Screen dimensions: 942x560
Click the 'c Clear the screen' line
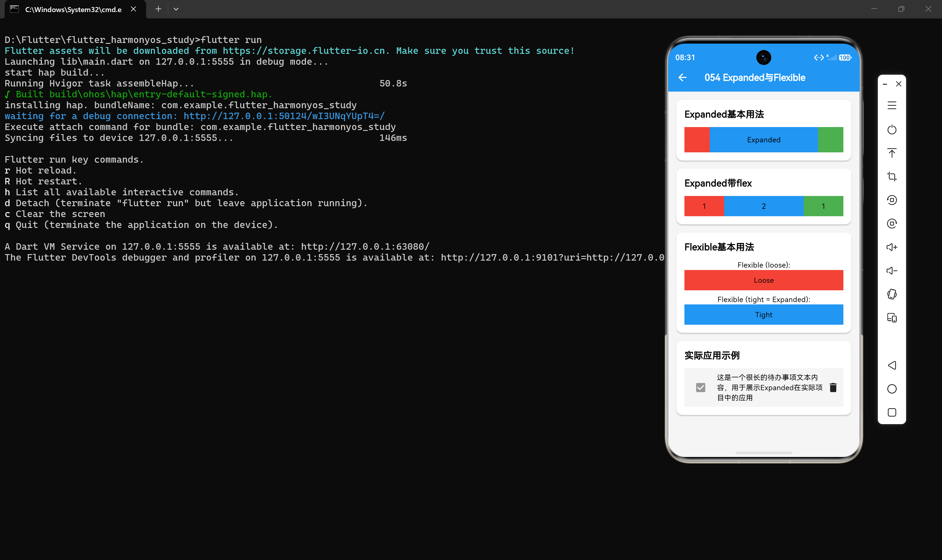coord(55,214)
